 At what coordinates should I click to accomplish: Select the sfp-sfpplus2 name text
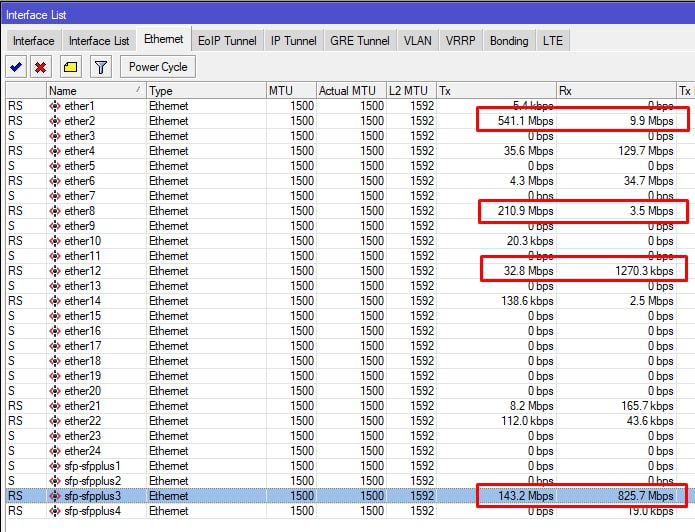93,481
